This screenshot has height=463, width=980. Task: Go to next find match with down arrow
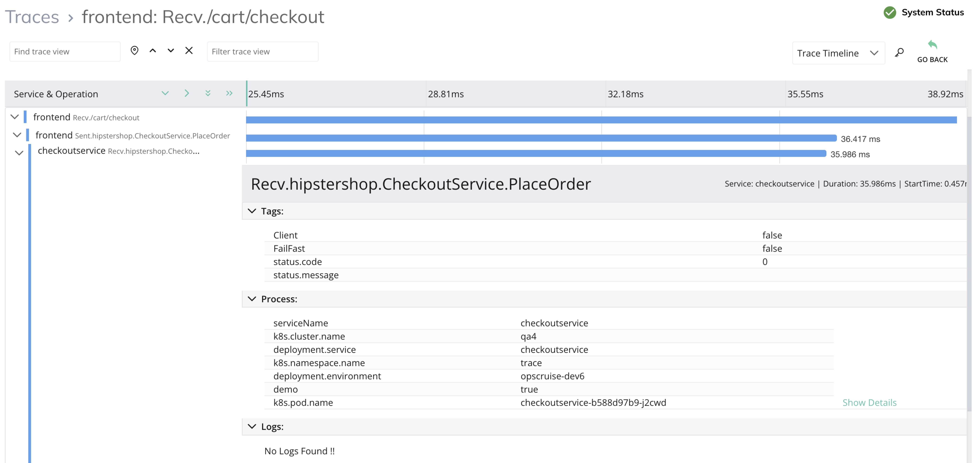point(171,51)
